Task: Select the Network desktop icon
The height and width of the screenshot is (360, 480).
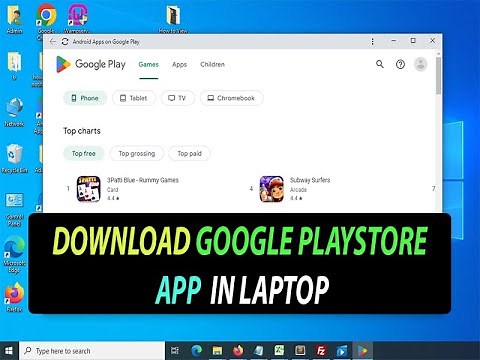Action: 14,112
